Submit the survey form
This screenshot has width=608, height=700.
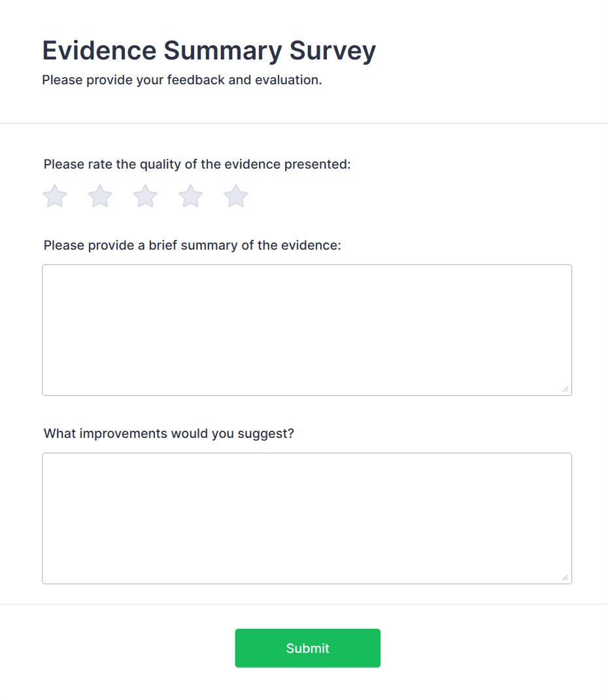click(x=307, y=648)
